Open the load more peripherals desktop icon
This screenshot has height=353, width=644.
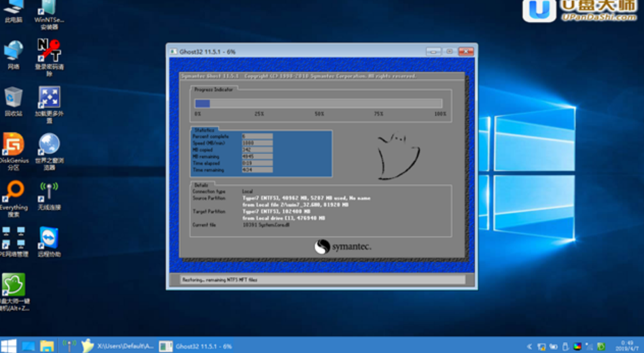pyautogui.click(x=49, y=98)
